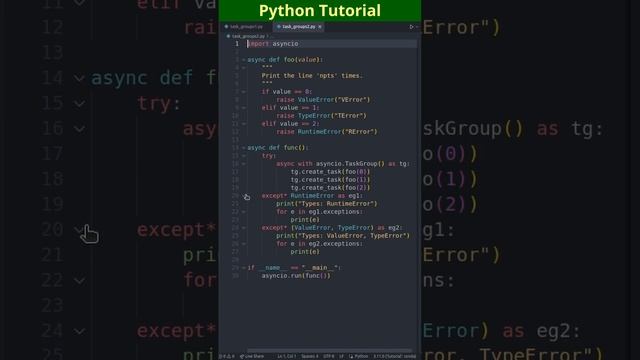Viewport: 640px width, 360px height.
Task: Click line number 1 in the gutter
Action: coord(237,44)
